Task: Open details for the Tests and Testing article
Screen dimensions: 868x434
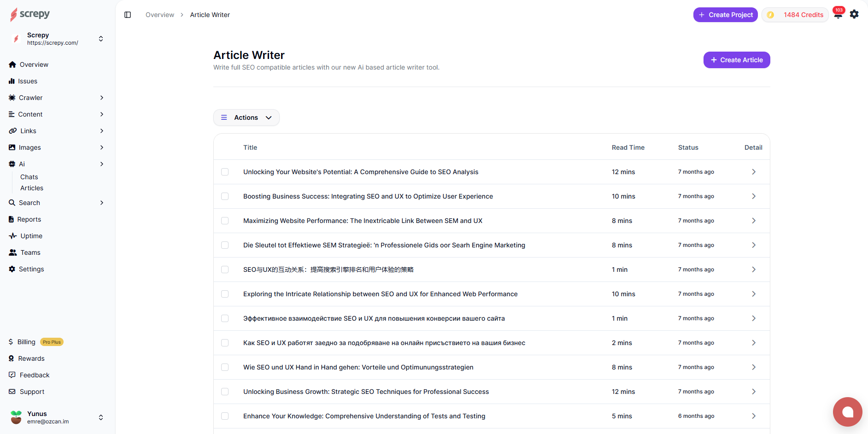Action: pos(754,416)
